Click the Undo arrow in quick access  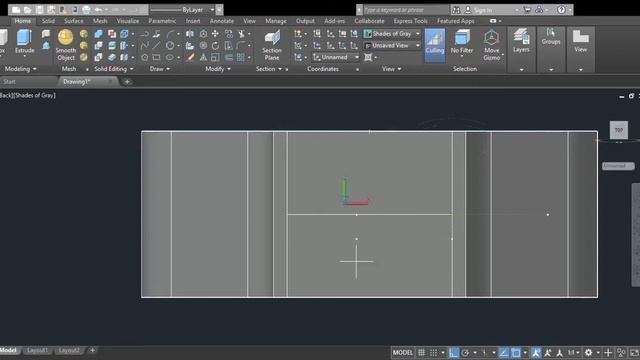pyautogui.click(x=98, y=9)
